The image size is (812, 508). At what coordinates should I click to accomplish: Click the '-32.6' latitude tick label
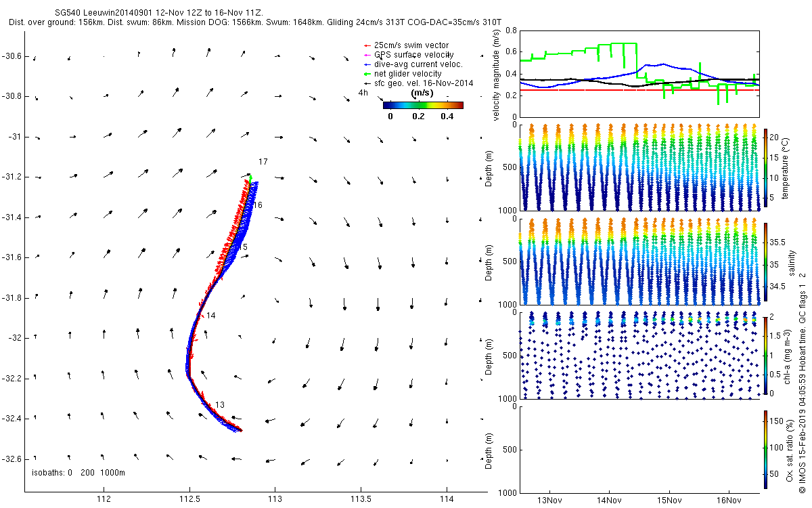tap(13, 459)
